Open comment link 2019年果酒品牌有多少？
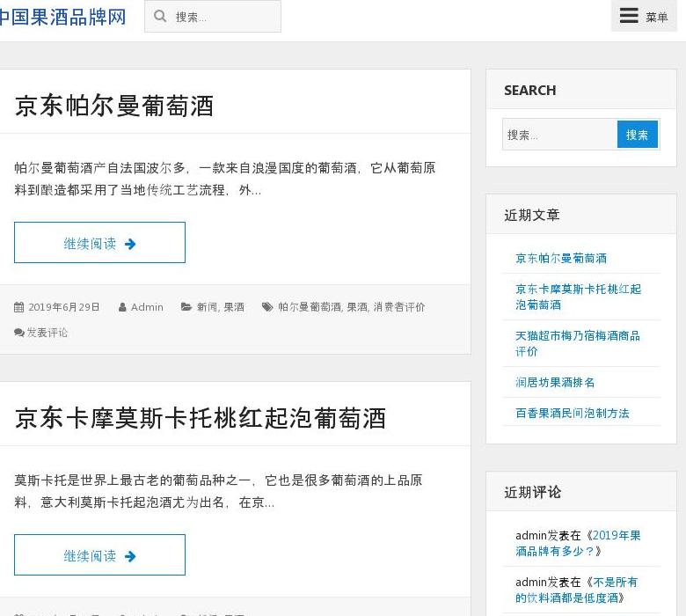 [578, 543]
